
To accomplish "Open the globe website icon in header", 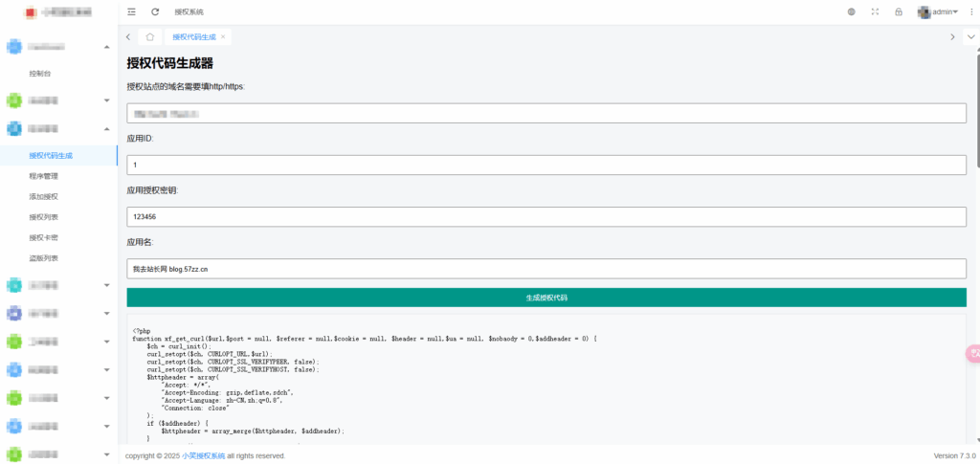I will 852,12.
